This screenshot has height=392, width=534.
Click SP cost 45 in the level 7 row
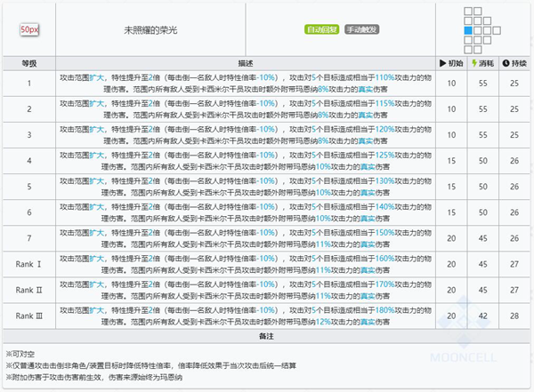(x=483, y=238)
